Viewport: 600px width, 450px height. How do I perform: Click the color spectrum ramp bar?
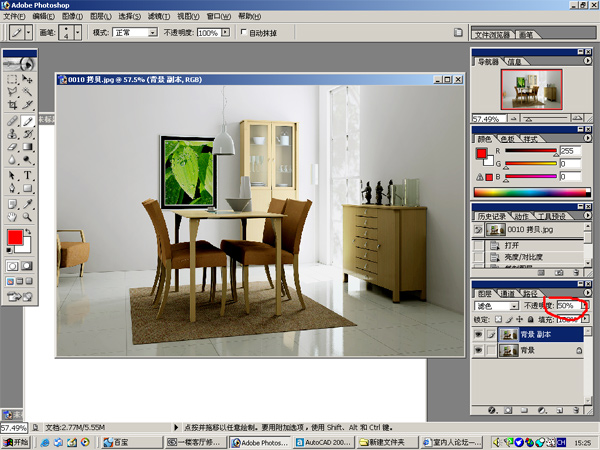(x=532, y=192)
